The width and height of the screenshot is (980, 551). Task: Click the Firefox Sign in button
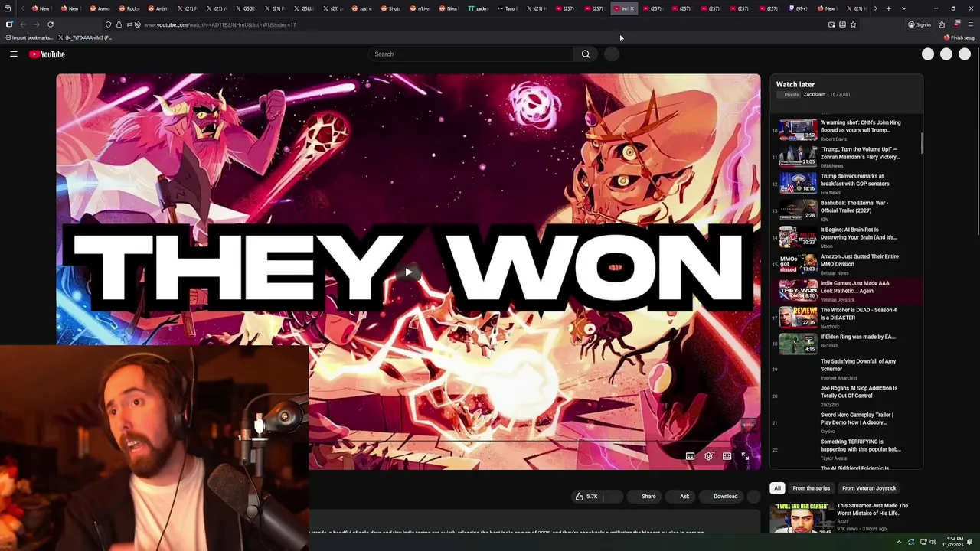point(919,24)
